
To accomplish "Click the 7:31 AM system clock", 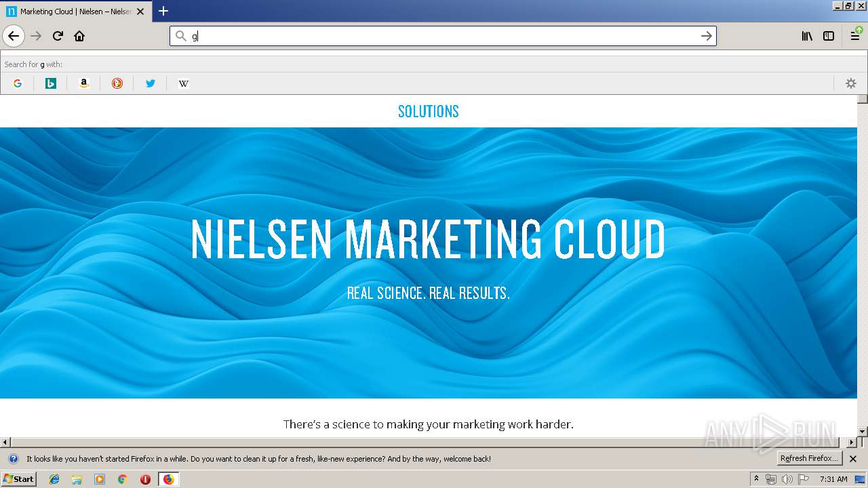I will click(833, 479).
